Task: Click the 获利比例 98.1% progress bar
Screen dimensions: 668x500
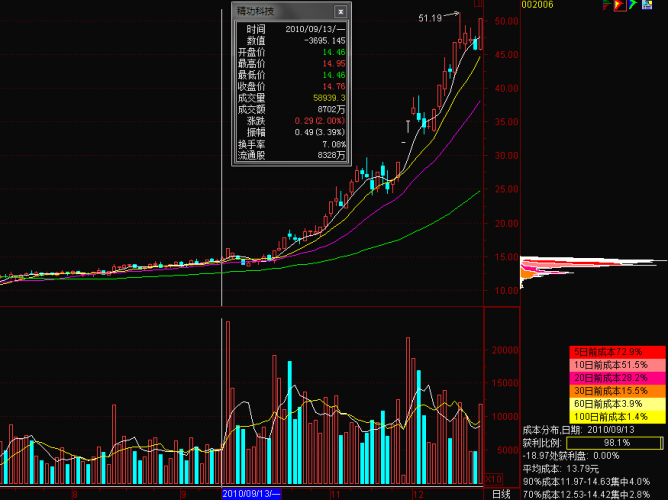Action: point(615,442)
